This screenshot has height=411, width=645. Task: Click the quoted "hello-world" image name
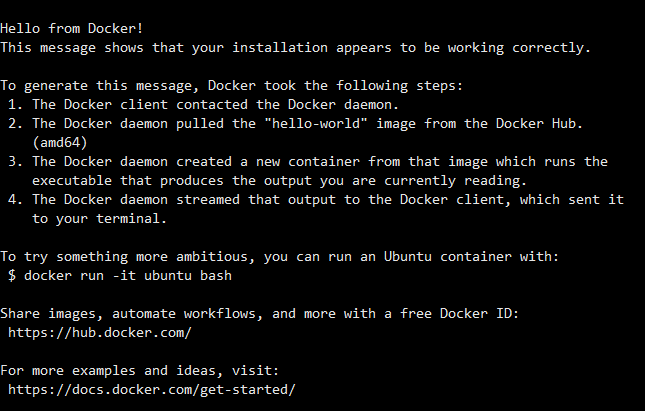(316, 123)
